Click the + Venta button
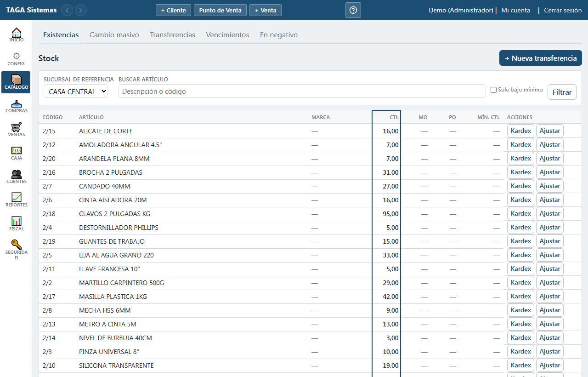 (266, 10)
